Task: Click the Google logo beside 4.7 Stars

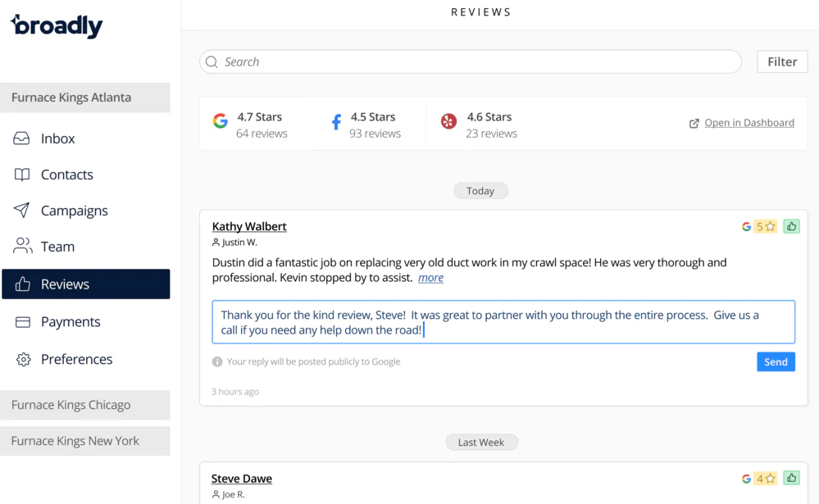Action: coord(221,120)
